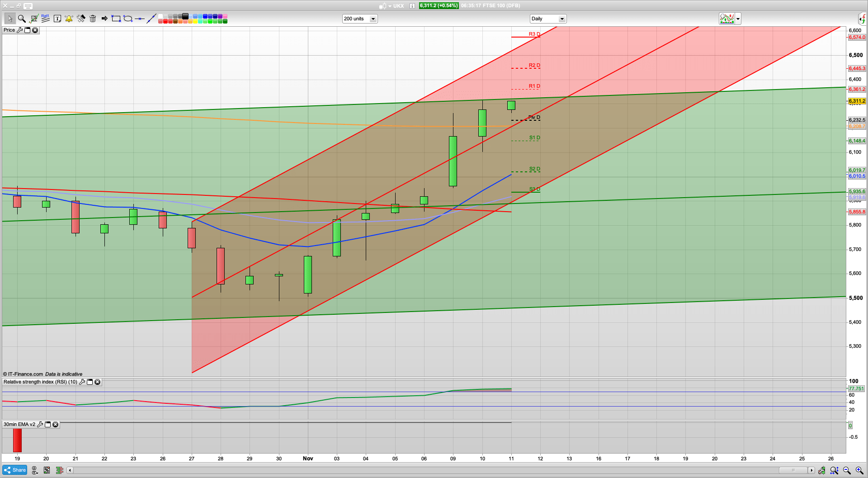Open the drawing tools wrench icon

[81, 19]
